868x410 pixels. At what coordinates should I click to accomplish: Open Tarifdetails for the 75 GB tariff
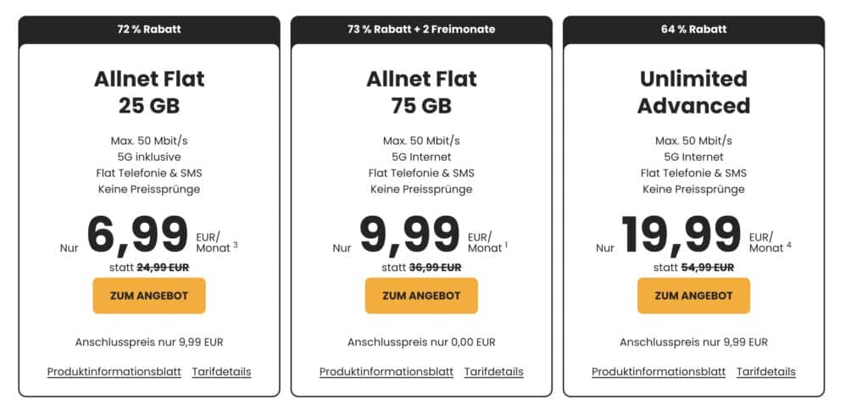(494, 372)
